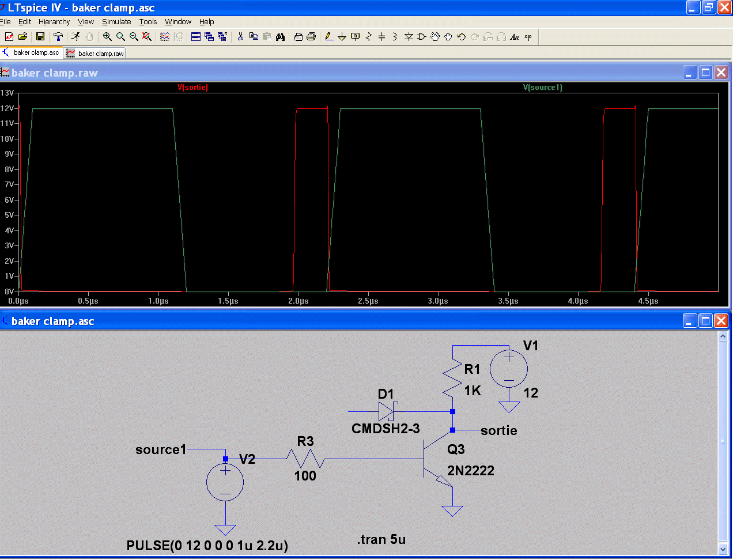Open the Hierarchy menu
Screen dimensions: 733x560
(x=54, y=22)
